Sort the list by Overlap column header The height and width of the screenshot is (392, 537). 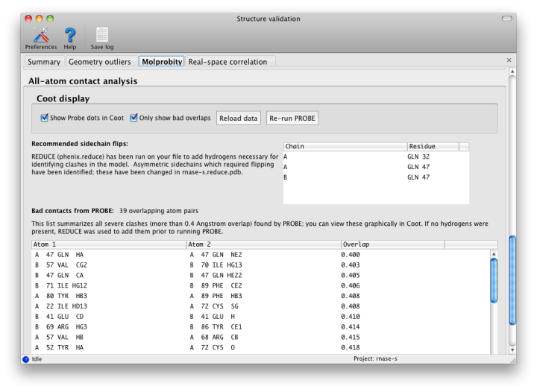(x=392, y=244)
